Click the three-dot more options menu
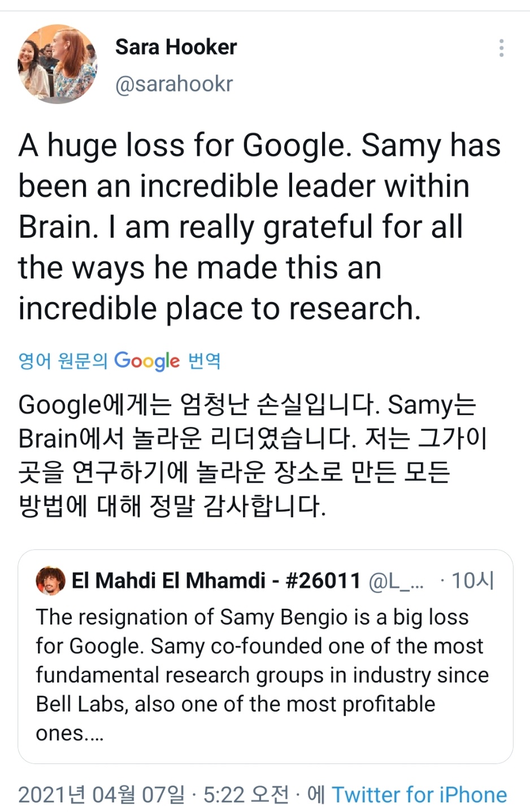Screen dimensions: 530x812 coord(501,49)
